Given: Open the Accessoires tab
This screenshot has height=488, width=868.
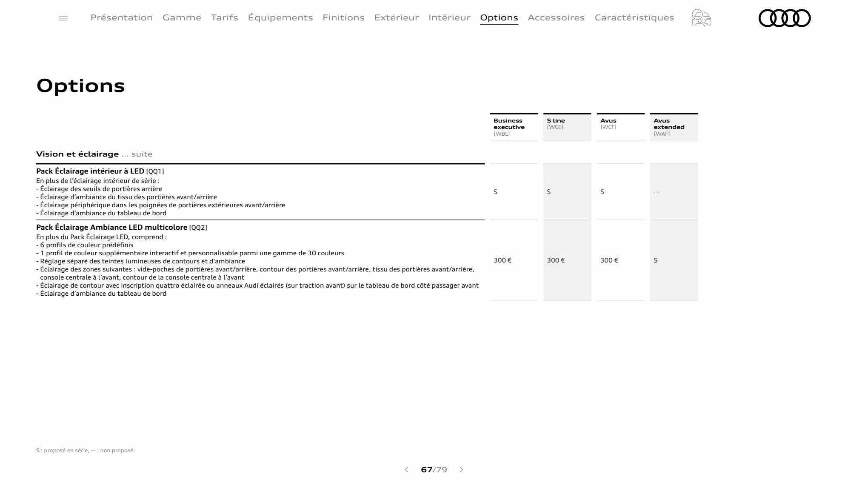Looking at the screenshot, I should click(556, 17).
